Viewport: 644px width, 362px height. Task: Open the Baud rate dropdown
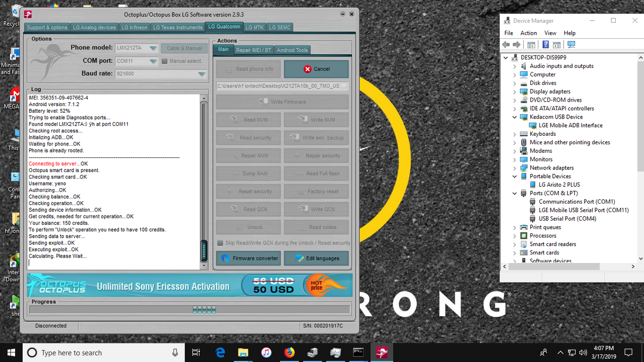tap(202, 73)
